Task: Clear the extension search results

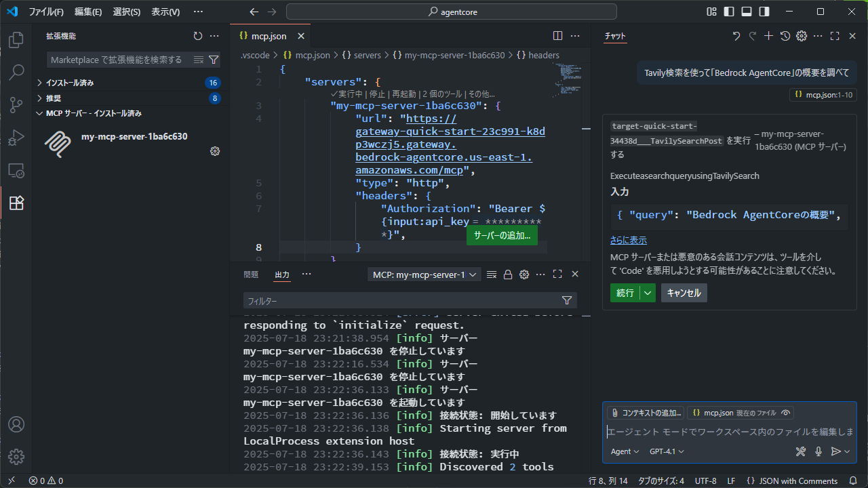Action: [199, 60]
